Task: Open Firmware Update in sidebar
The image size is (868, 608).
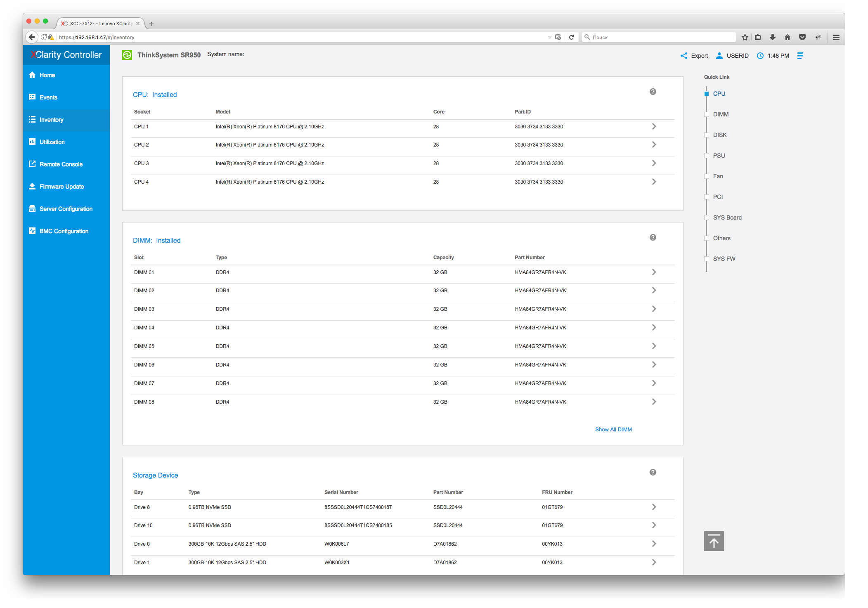Action: [x=61, y=187]
